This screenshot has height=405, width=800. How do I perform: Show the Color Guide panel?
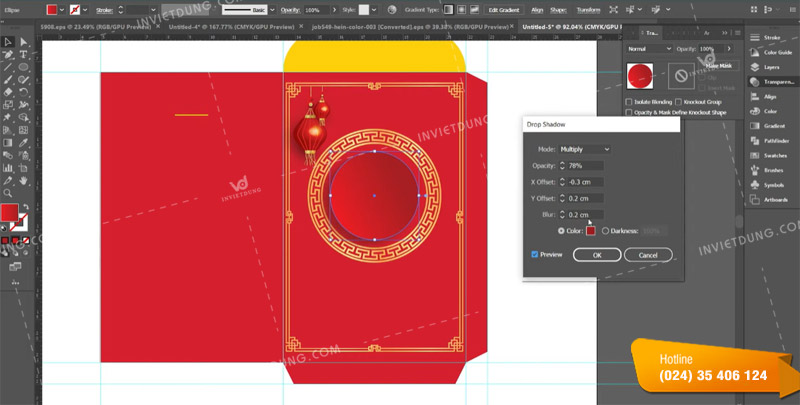tap(777, 52)
